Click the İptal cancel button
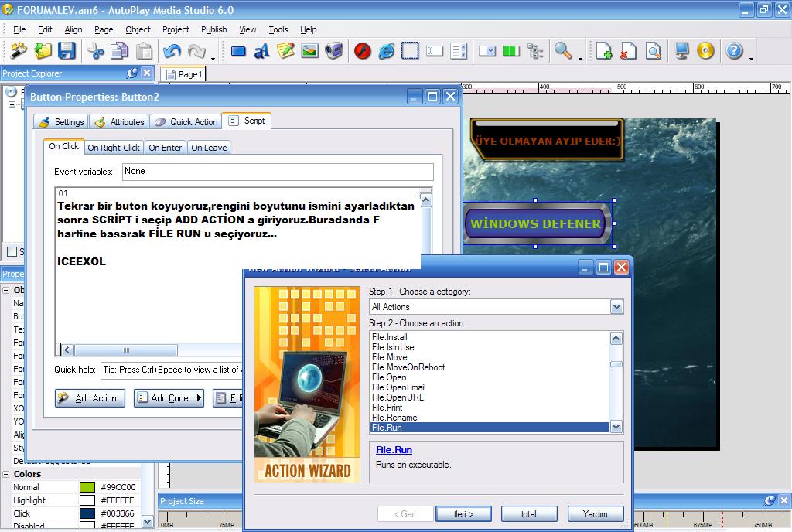 (529, 514)
